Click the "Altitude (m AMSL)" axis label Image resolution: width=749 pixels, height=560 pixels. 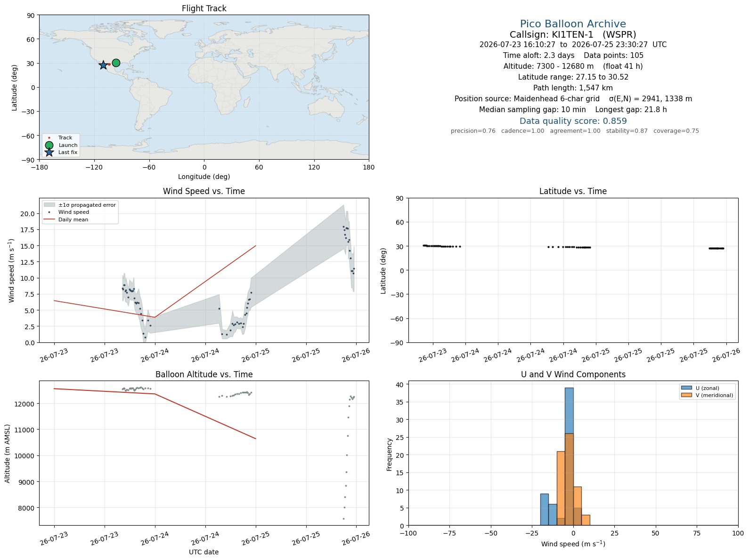click(8, 453)
